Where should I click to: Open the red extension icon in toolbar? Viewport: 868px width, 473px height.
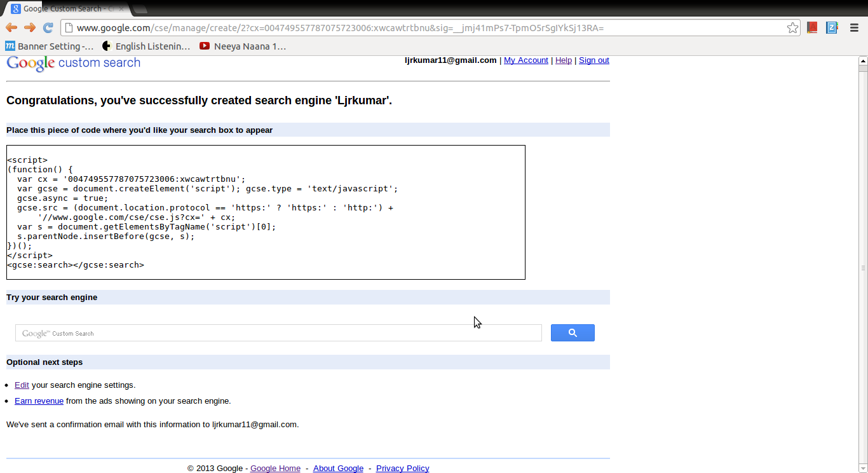(812, 27)
